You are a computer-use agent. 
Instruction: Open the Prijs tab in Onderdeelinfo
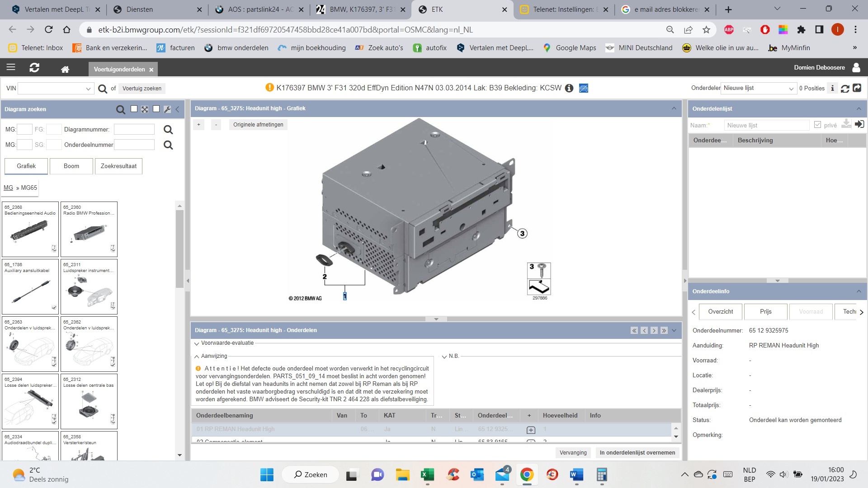point(766,312)
